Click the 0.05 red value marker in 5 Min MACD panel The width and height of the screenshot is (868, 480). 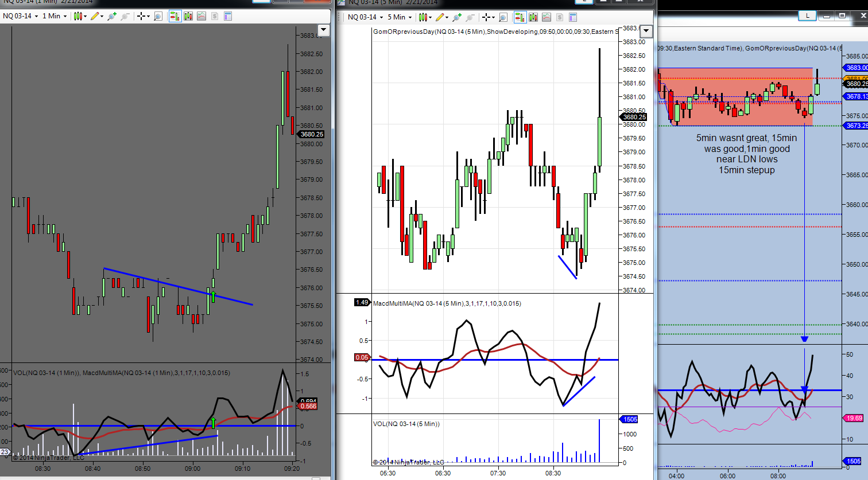tap(362, 357)
